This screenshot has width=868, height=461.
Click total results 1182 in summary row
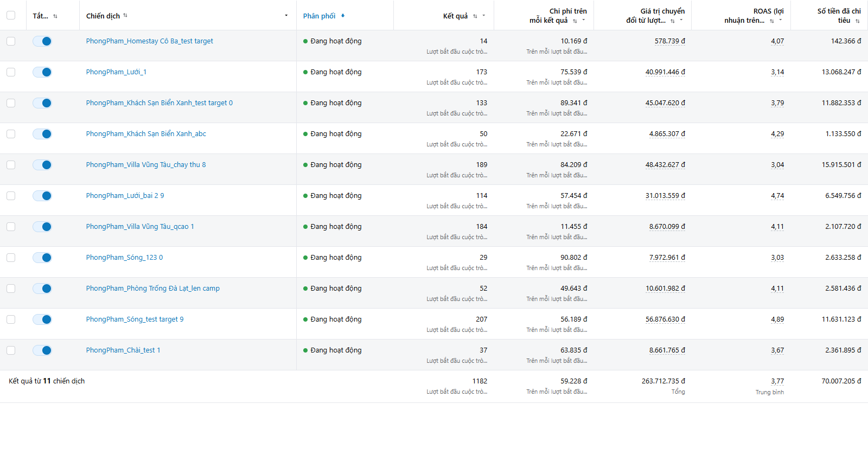tap(480, 381)
